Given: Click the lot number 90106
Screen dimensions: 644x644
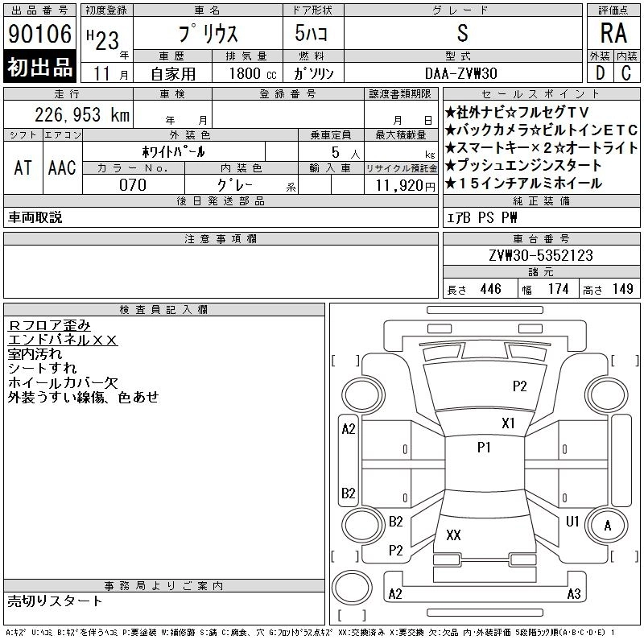Looking at the screenshot, I should point(39,34).
